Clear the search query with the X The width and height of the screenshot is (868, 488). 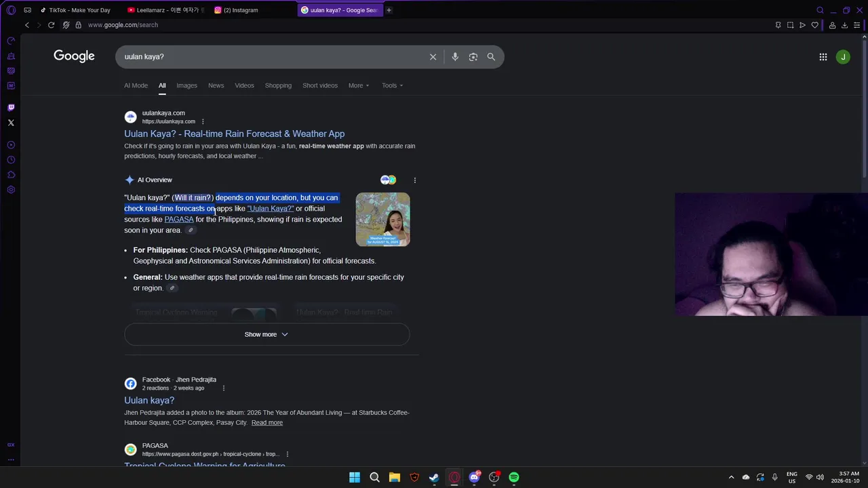point(433,57)
